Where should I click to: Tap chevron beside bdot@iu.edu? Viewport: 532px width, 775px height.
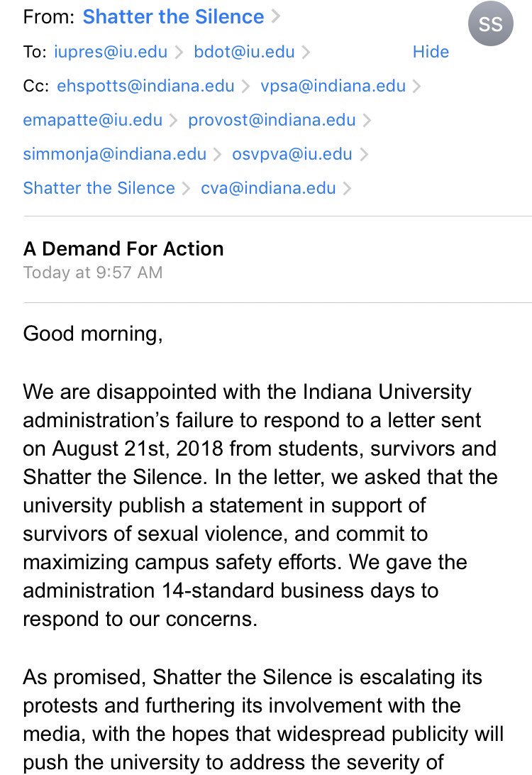(x=306, y=52)
